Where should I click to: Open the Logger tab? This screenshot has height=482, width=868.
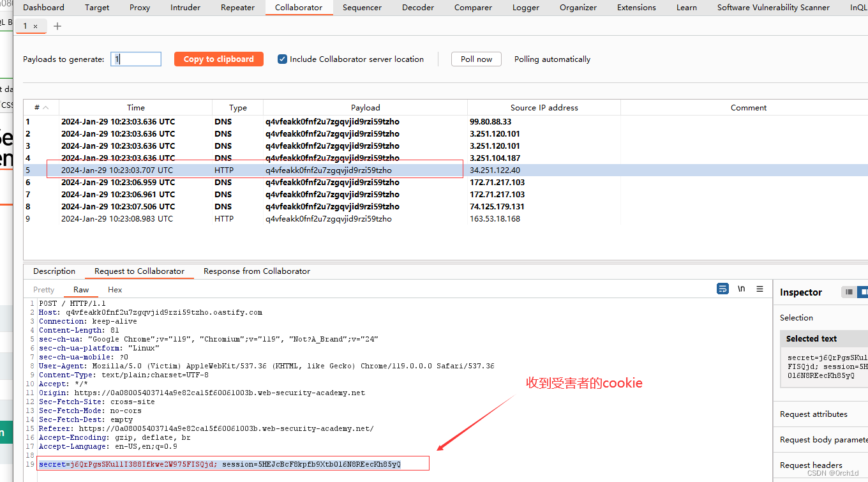tap(526, 8)
